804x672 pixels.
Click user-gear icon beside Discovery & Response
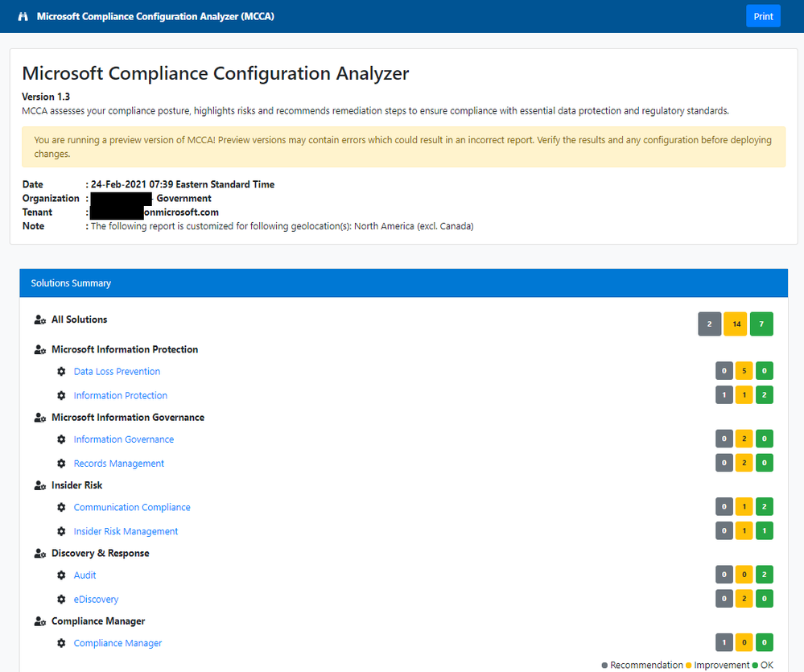coord(40,554)
